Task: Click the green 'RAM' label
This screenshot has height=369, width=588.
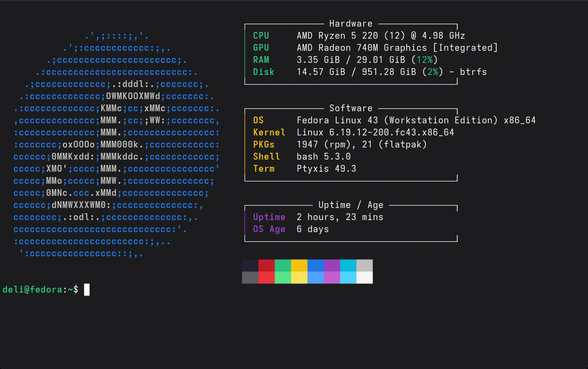Action: tap(261, 60)
